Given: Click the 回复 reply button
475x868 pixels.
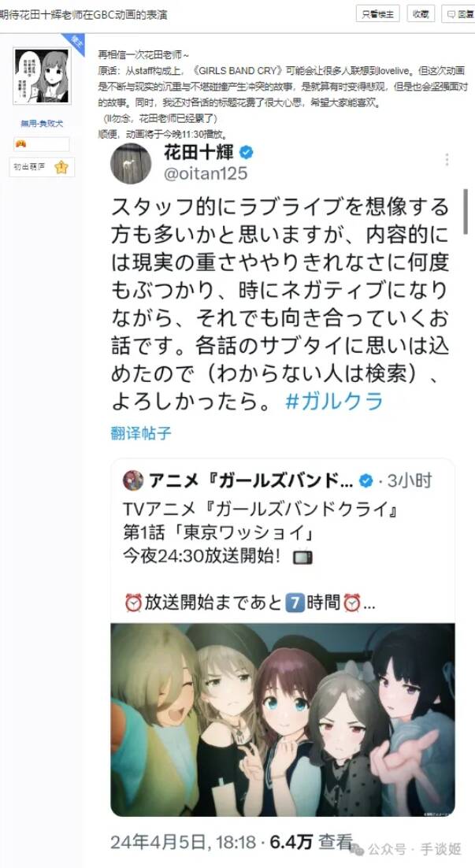Looking at the screenshot, I should 459,14.
